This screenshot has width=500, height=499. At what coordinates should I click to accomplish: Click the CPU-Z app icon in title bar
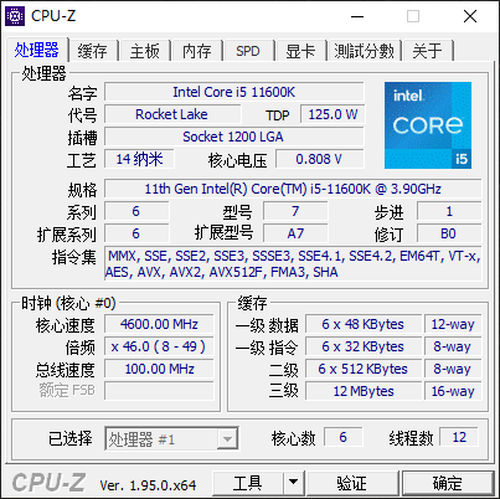pos(15,16)
